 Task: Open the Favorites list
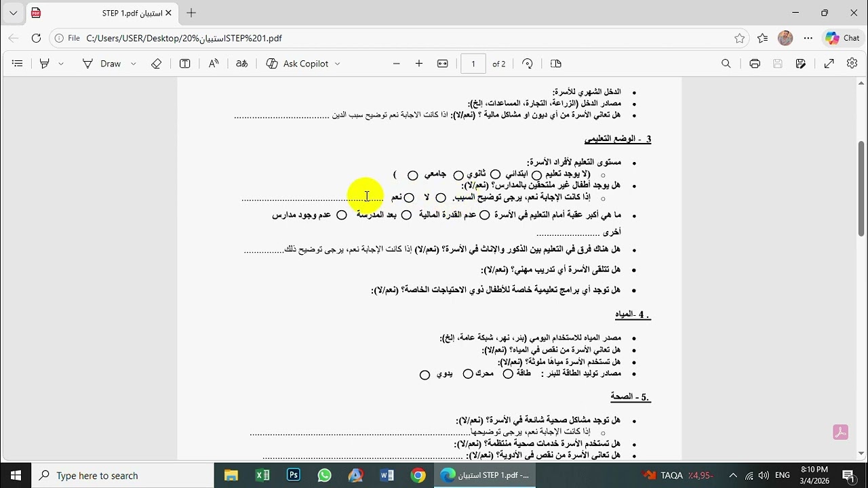[x=763, y=39]
